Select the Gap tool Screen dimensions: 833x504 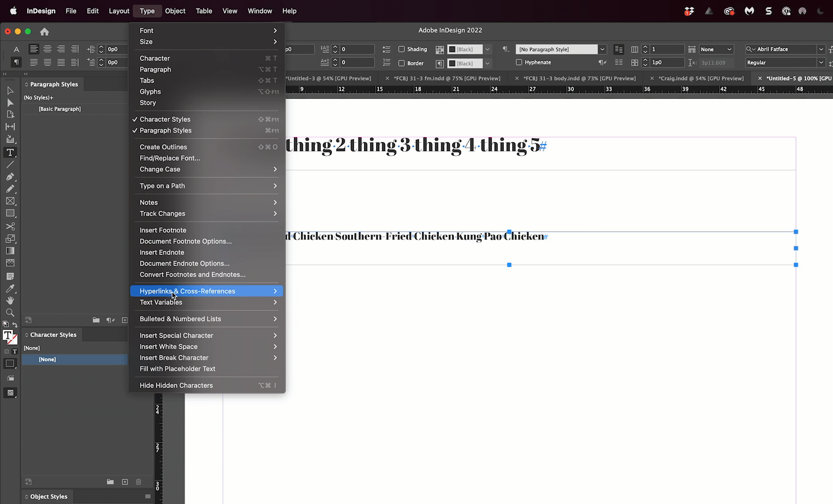click(10, 127)
